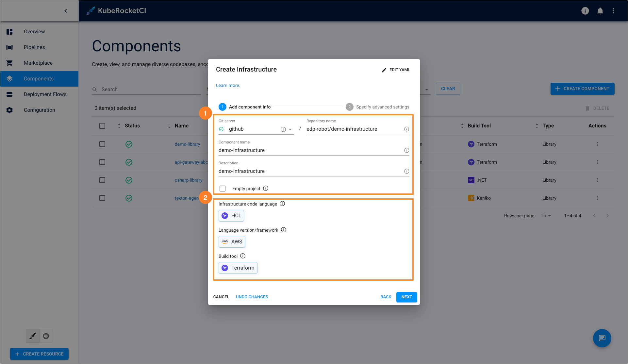Click the NEXT button
Viewport: 628px width, 364px height.
coord(407,297)
